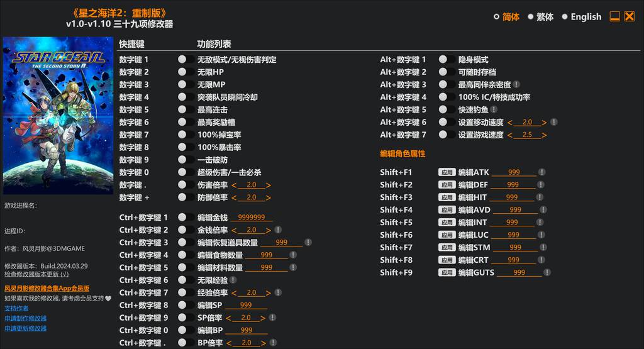The height and width of the screenshot is (349, 644).
Task: Switch language to English
Action: coord(582,17)
